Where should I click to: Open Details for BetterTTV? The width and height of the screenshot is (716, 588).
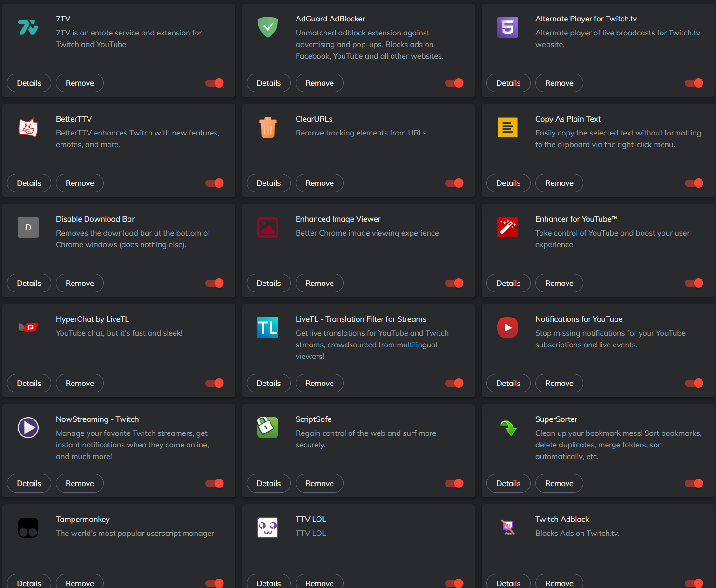[29, 183]
